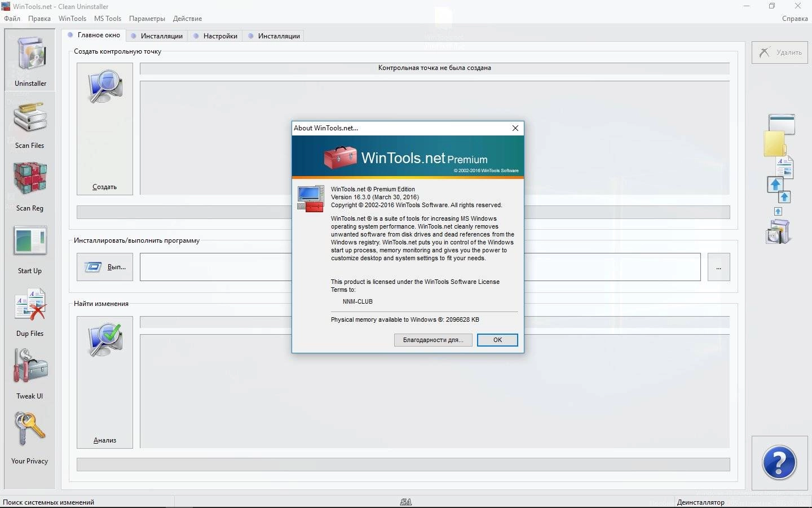The width and height of the screenshot is (812, 508).
Task: Click the physical memory text line
Action: pyautogui.click(x=405, y=319)
